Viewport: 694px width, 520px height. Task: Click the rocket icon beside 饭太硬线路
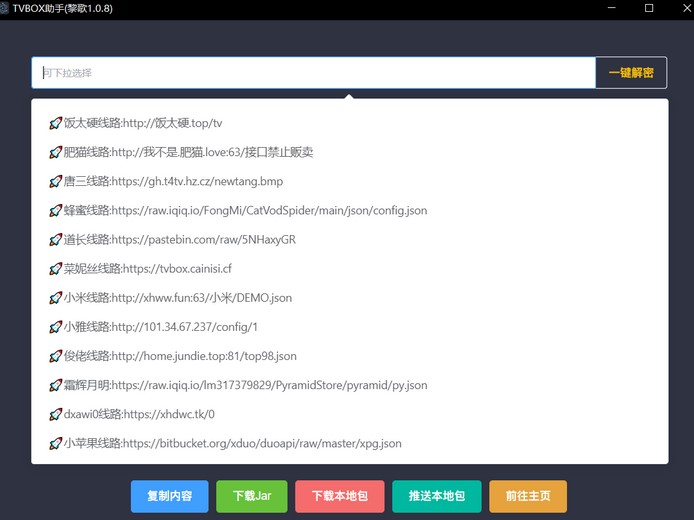click(55, 124)
